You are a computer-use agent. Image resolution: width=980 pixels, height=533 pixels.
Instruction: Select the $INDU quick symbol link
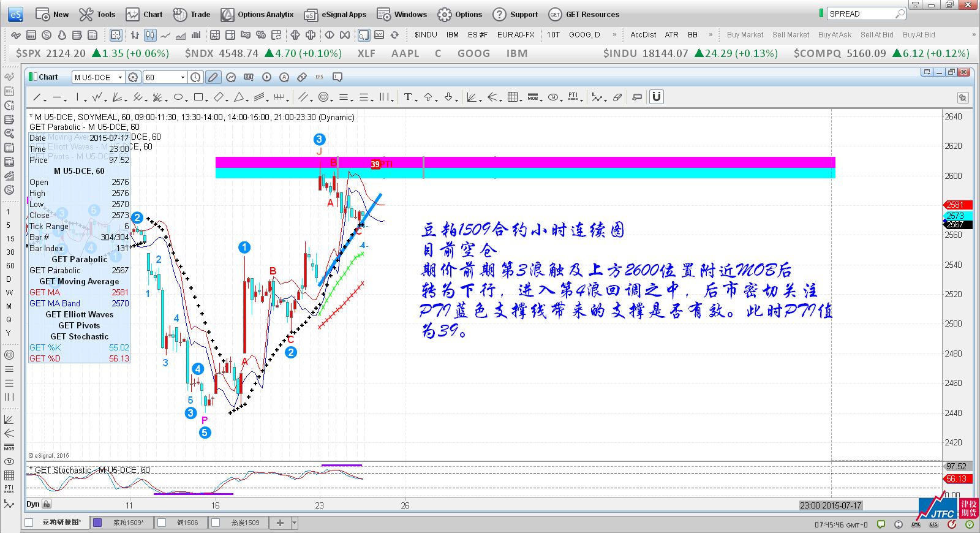click(426, 35)
